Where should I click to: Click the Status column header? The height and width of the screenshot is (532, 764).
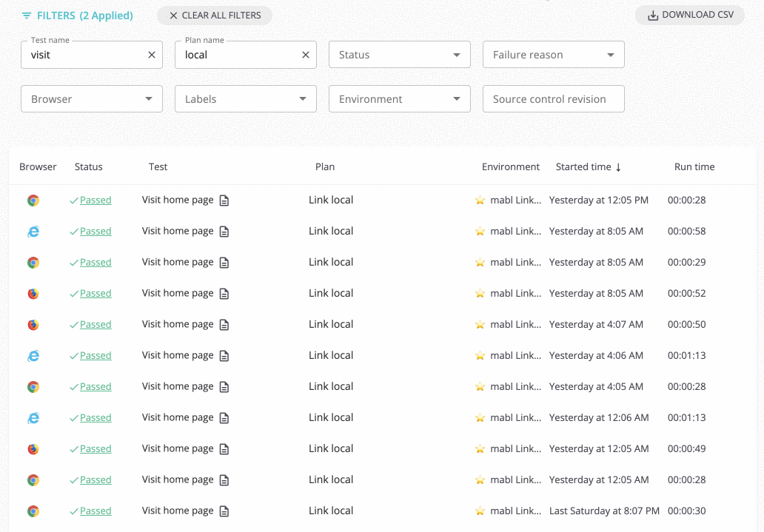coord(89,167)
